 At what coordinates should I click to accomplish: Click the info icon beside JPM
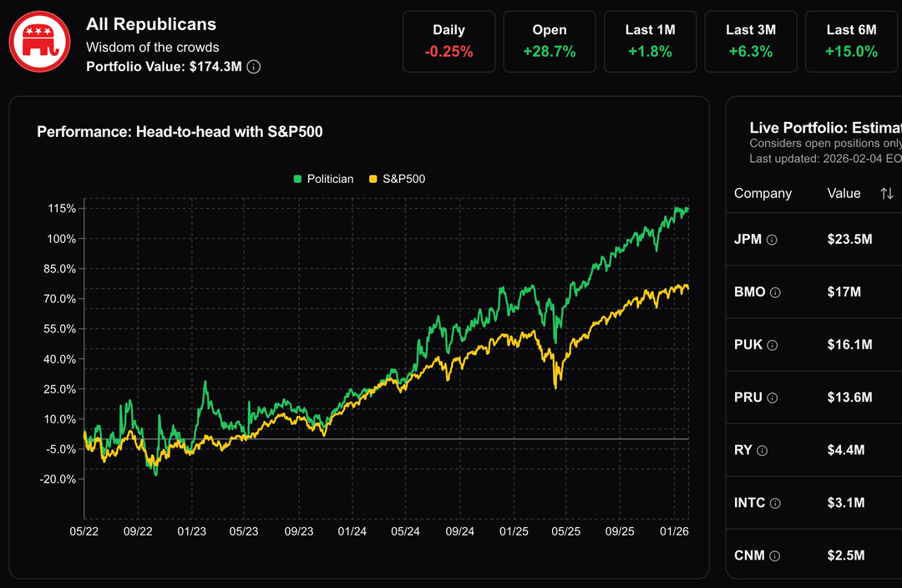click(x=773, y=240)
